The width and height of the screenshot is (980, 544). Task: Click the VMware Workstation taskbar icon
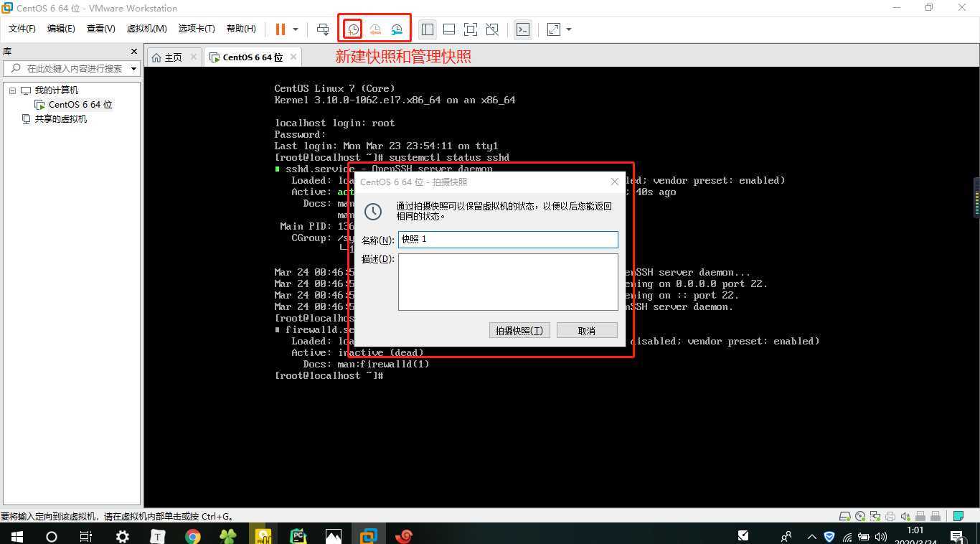tap(368, 535)
